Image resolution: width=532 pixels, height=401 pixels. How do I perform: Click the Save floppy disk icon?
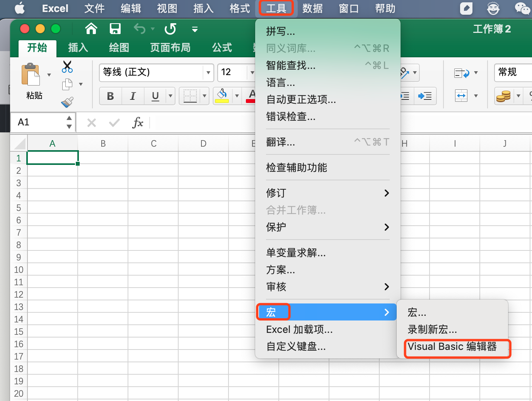tap(115, 29)
